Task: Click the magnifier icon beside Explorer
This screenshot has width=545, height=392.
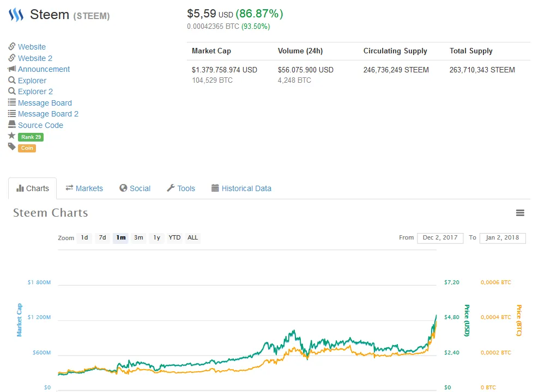Action: pos(12,80)
